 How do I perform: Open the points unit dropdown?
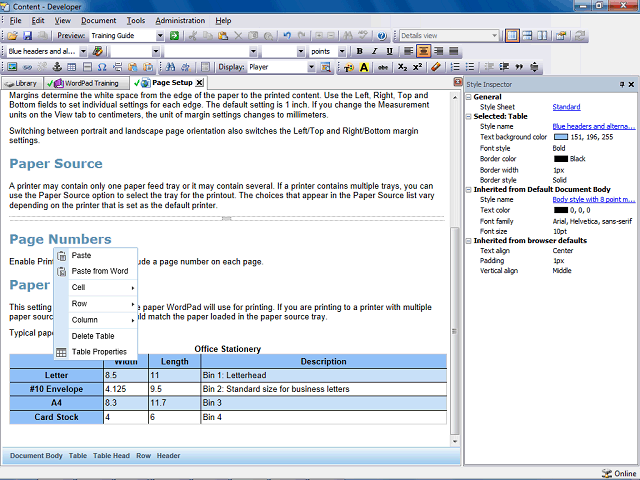tap(342, 51)
